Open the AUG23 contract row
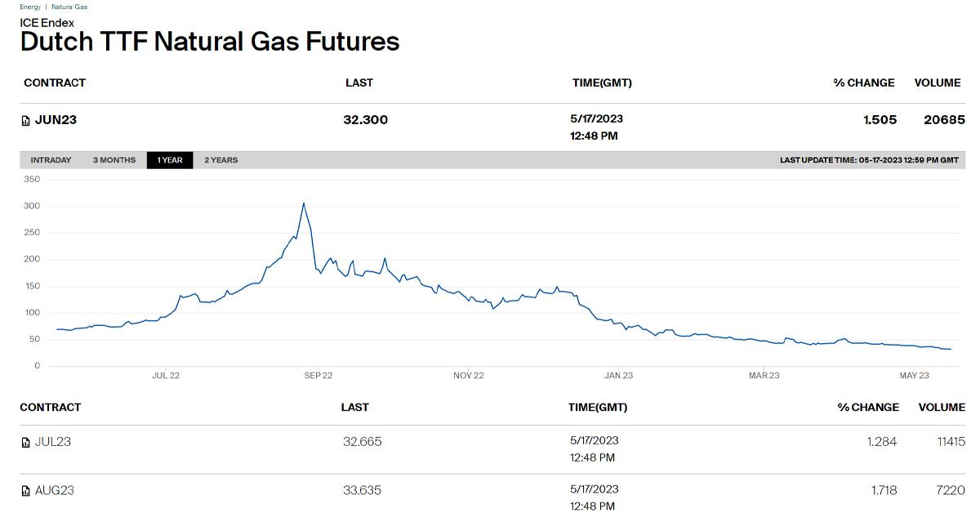980x513 pixels. click(55, 491)
